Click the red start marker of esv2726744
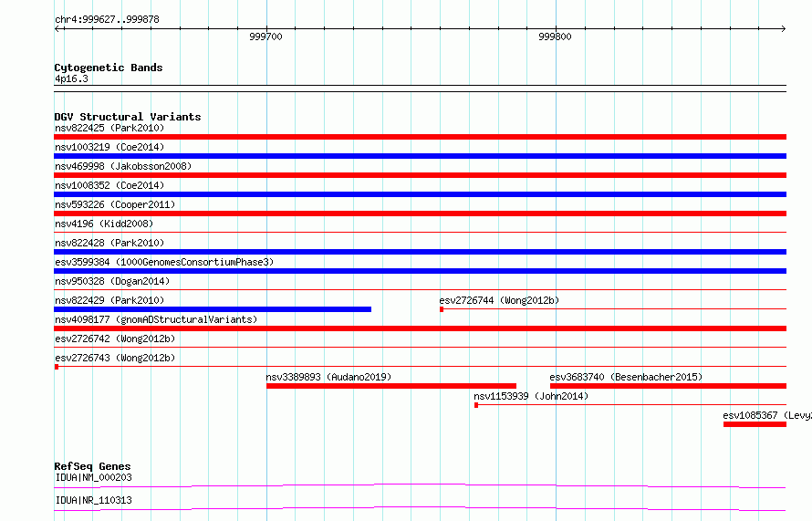Image resolution: width=812 pixels, height=521 pixels. tap(442, 309)
